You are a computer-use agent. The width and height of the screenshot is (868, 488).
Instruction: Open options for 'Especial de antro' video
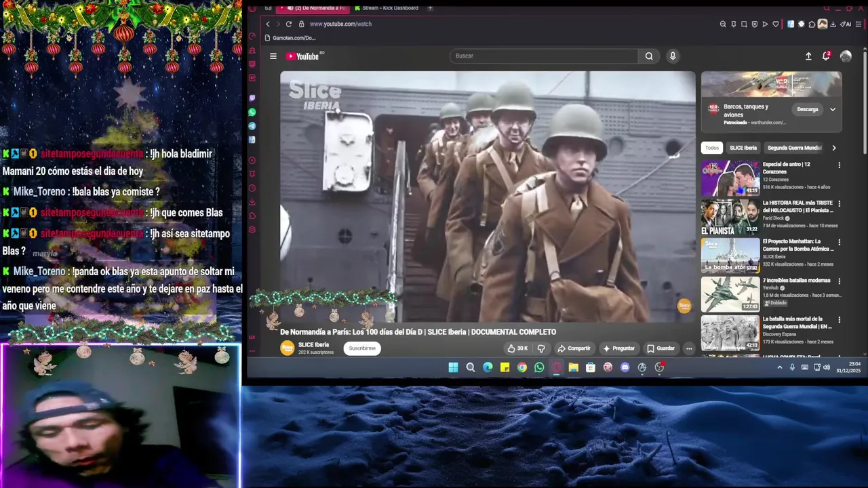pyautogui.click(x=839, y=165)
